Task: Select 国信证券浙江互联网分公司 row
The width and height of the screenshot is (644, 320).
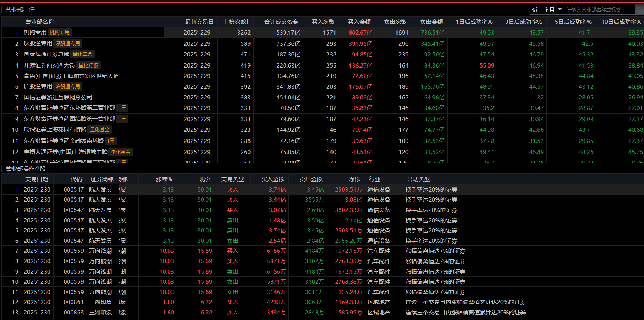Action: (x=58, y=98)
